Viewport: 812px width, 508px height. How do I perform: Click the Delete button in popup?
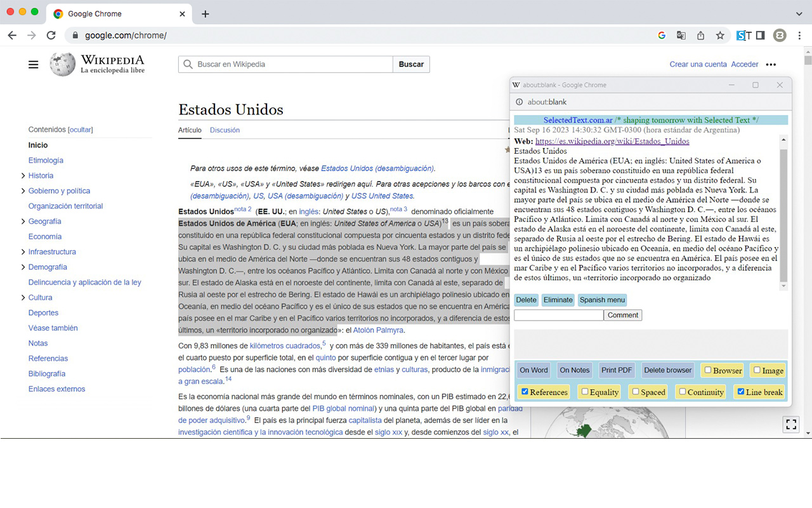point(526,300)
